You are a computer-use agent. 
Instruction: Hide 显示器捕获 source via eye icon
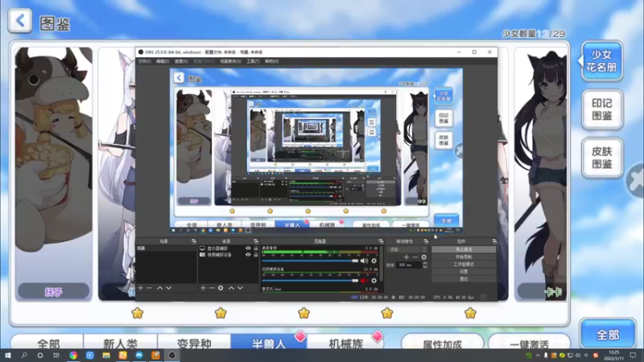coord(248,249)
